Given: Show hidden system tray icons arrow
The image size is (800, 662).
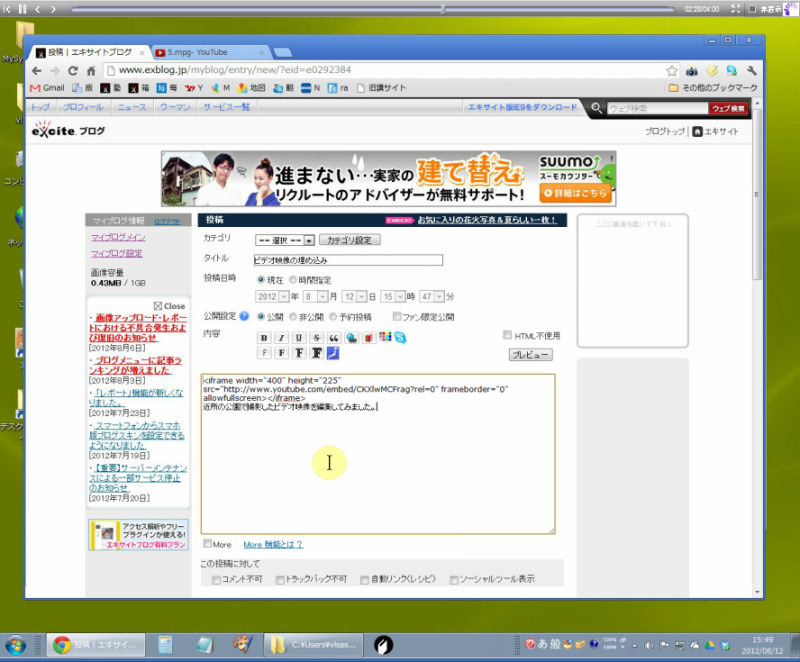Looking at the screenshot, I should tap(634, 645).
